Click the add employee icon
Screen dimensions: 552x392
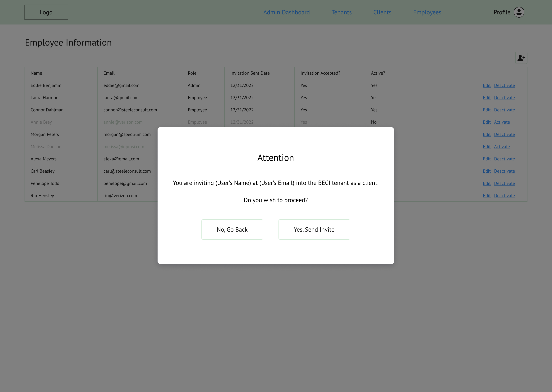tap(521, 58)
